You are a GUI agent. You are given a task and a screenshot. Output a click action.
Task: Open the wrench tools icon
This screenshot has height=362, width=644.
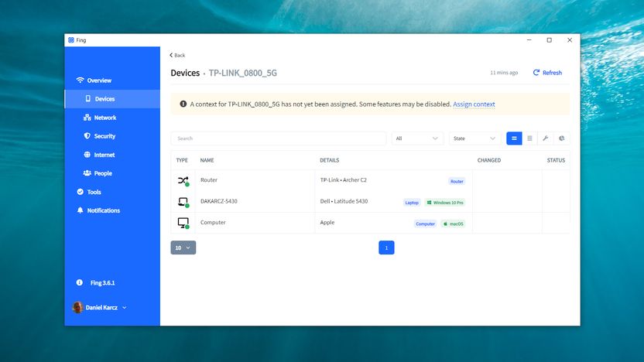[x=546, y=138]
